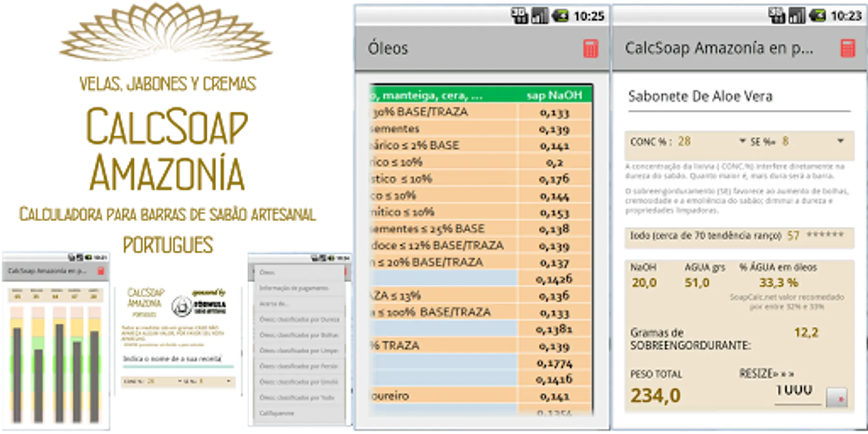Tap the calculator icon on the small bar-chart screen
The width and height of the screenshot is (868, 434).
101,271
